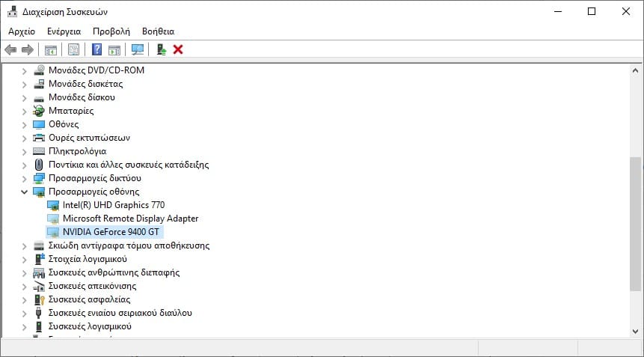Select Microsoft Remote Display Adapter entry
The width and height of the screenshot is (644, 357).
click(130, 219)
